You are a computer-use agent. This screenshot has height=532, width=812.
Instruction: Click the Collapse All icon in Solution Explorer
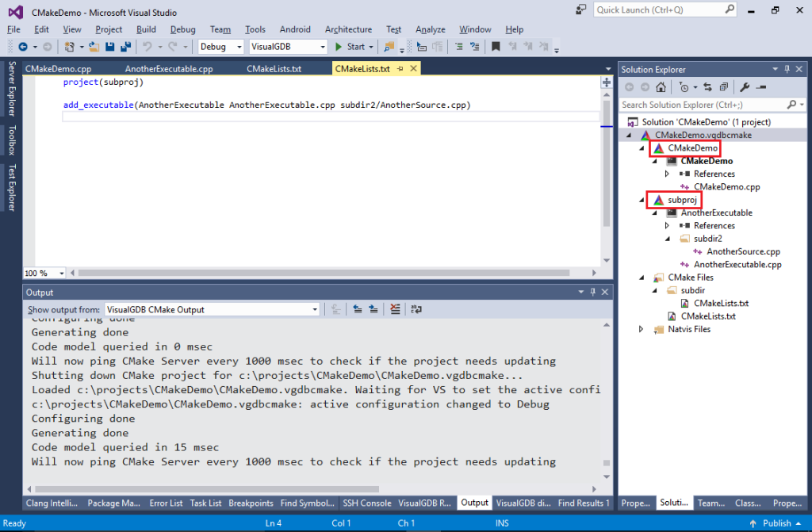click(723, 87)
